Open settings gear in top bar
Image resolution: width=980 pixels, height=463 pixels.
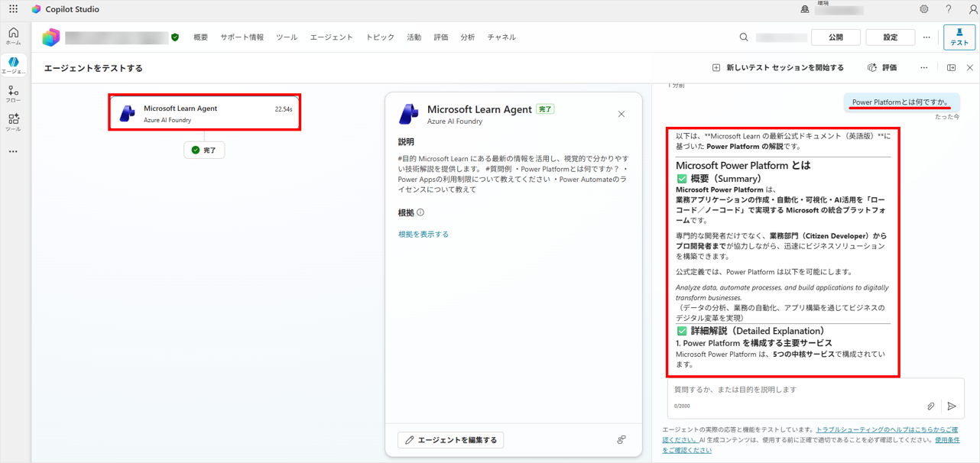[923, 9]
